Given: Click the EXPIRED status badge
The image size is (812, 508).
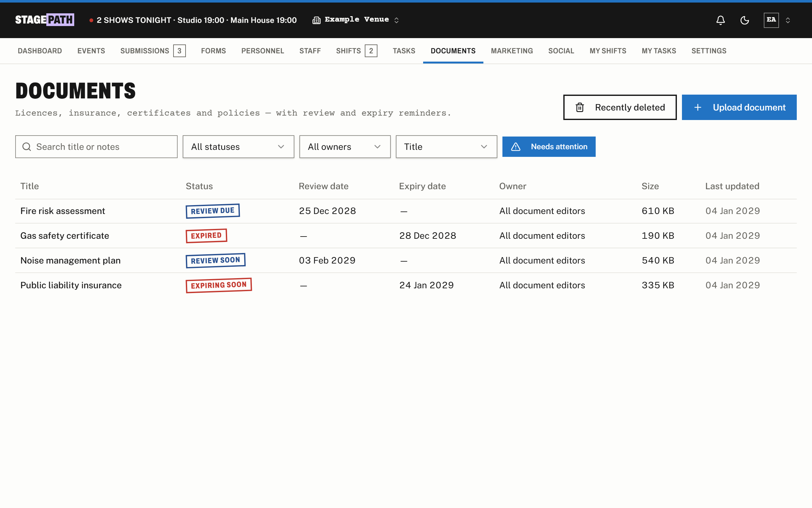Looking at the screenshot, I should [x=206, y=236].
